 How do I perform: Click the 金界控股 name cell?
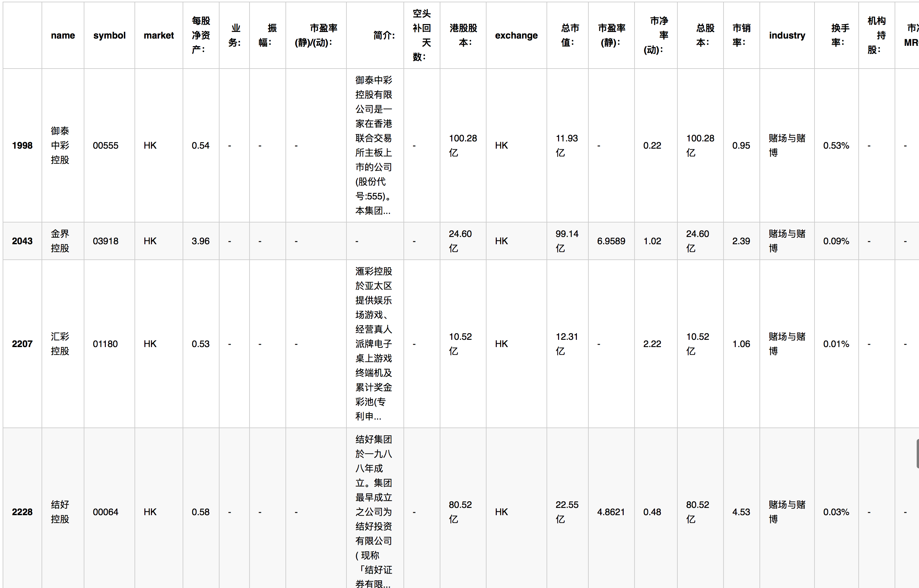tap(60, 241)
